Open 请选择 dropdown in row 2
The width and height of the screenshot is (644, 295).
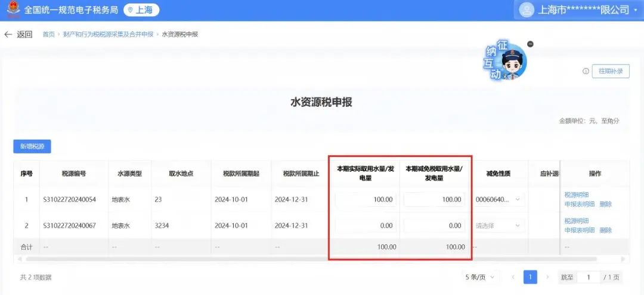pyautogui.click(x=499, y=226)
